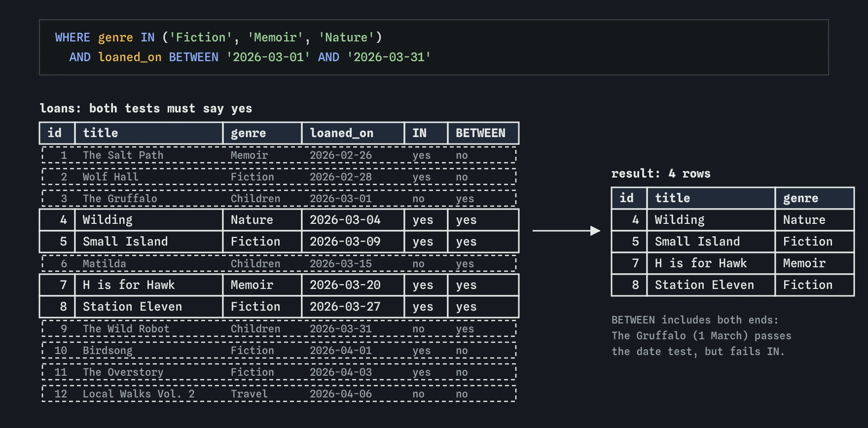The height and width of the screenshot is (428, 868).
Task: Click the '2026-03-31' date in the SQL code
Action: point(389,57)
